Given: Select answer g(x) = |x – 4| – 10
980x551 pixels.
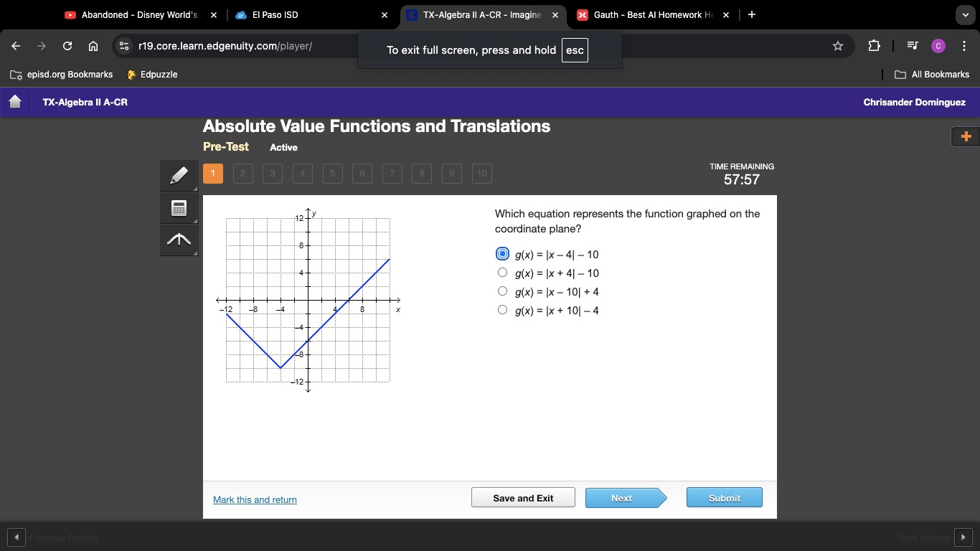Looking at the screenshot, I should (x=502, y=254).
